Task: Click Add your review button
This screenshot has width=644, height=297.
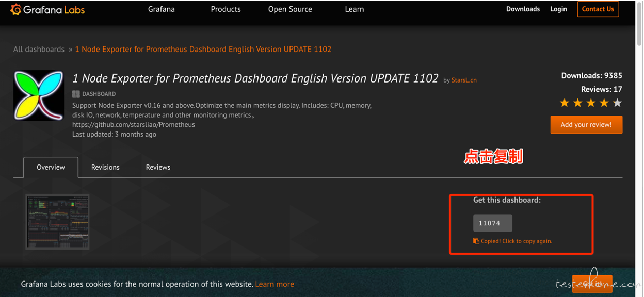Action: [586, 125]
